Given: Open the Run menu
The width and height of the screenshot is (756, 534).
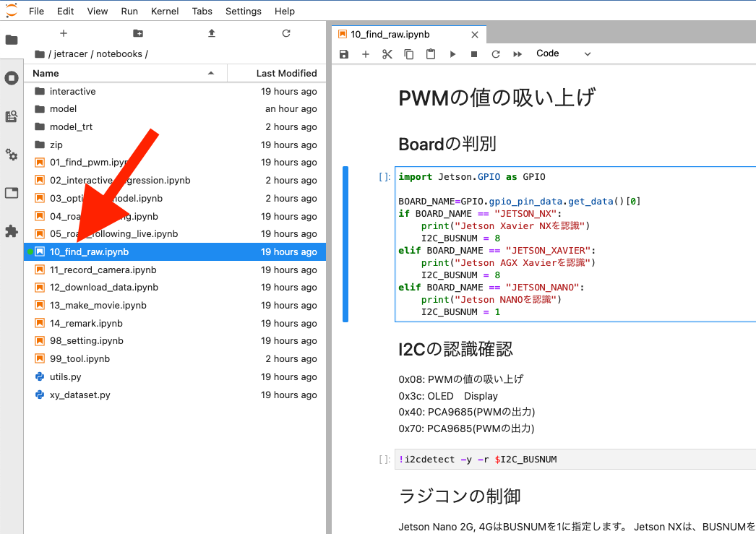Looking at the screenshot, I should 129,11.
